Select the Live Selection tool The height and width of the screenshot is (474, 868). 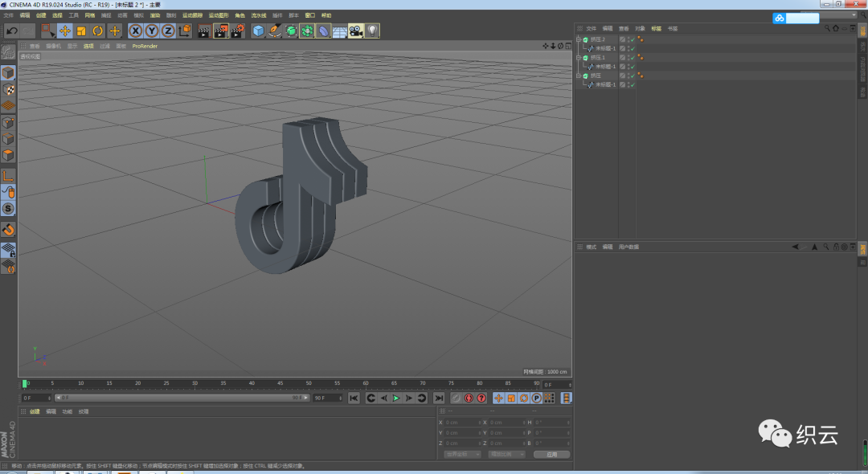click(x=48, y=31)
